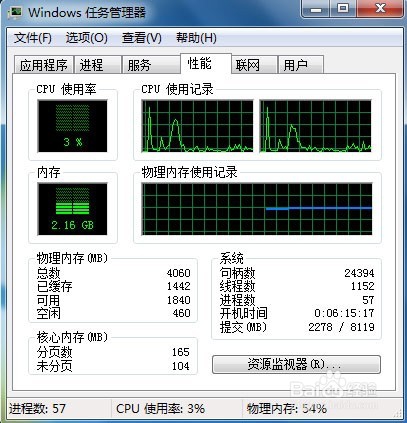407x423 pixels.
Task: Switch to the 服务 tab
Action: click(151, 65)
